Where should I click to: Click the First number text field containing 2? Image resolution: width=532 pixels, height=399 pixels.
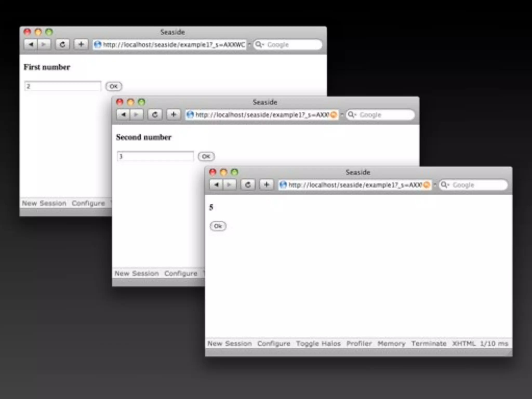pos(63,86)
